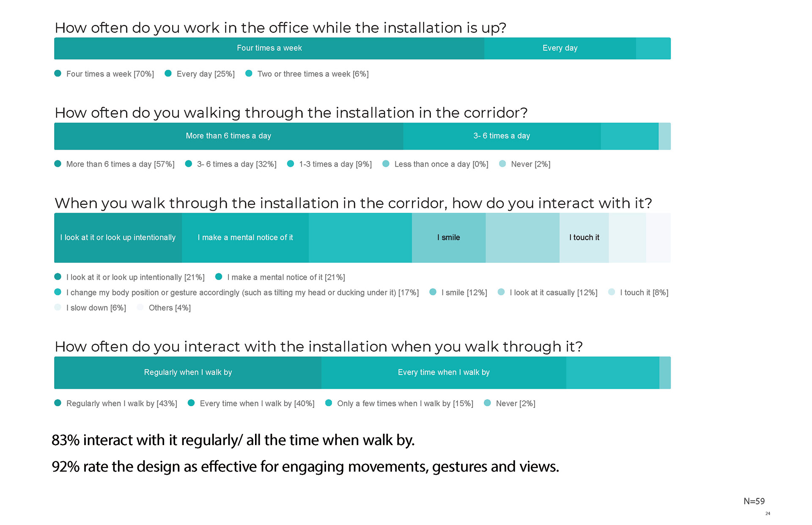Viewport: 812px width, 525px height.
Task: Click the "I look at it or look up intentionally" bar
Action: [x=118, y=238]
